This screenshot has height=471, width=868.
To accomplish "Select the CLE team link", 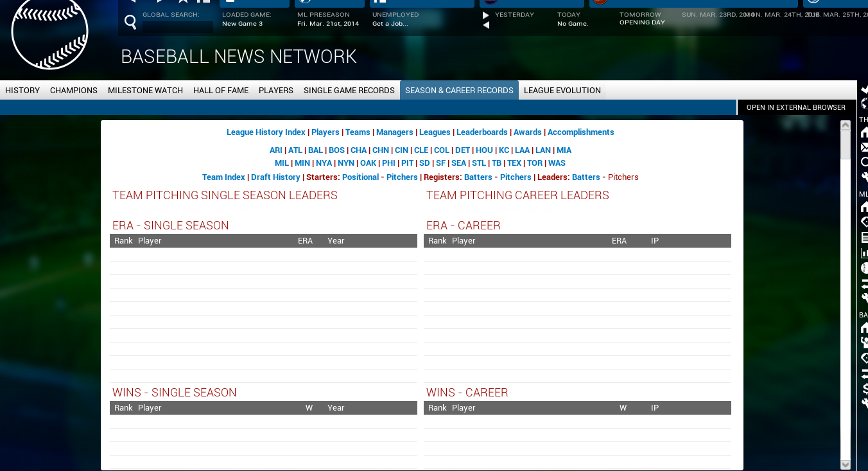I will coord(421,150).
